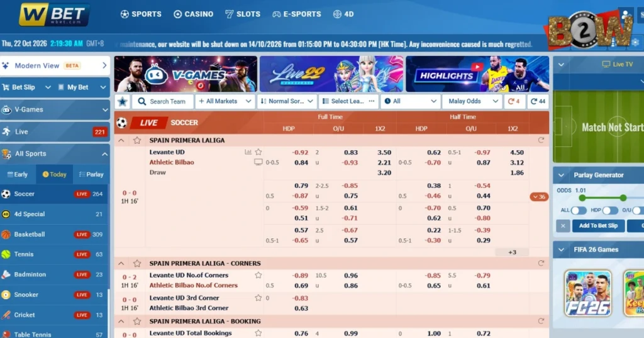Click the Parlay Generator clear X button

(x=563, y=226)
